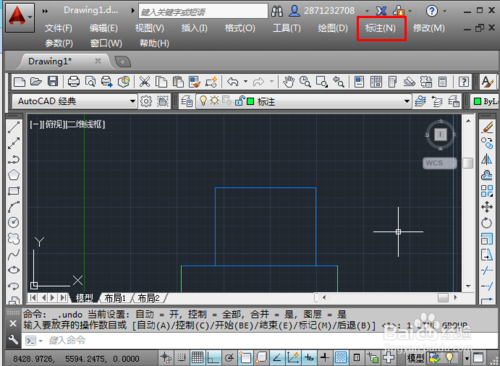Open the AutoCAD 经典 workspace dropdown
The height and width of the screenshot is (366, 500).
(74, 101)
